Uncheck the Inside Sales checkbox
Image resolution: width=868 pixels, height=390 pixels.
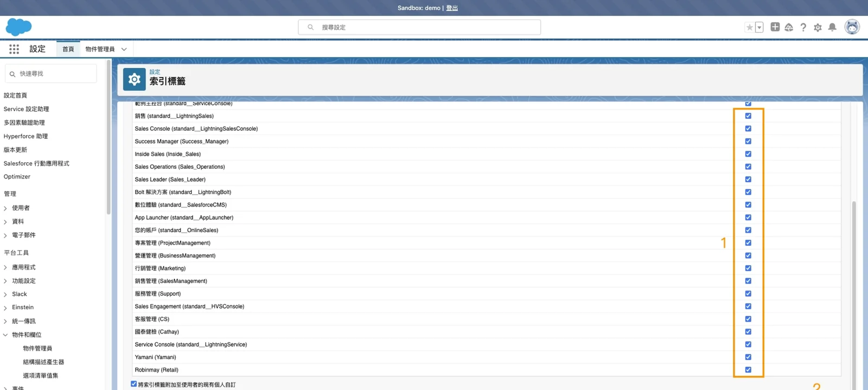pyautogui.click(x=748, y=154)
